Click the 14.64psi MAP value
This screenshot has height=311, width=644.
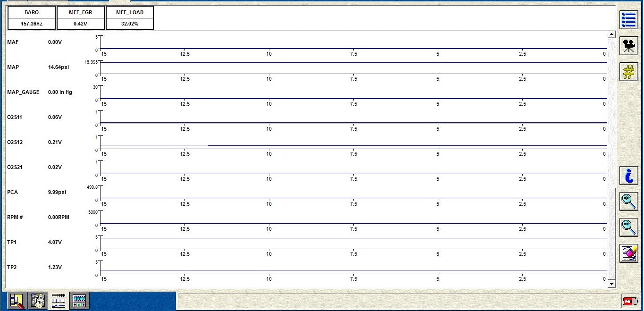tap(59, 67)
